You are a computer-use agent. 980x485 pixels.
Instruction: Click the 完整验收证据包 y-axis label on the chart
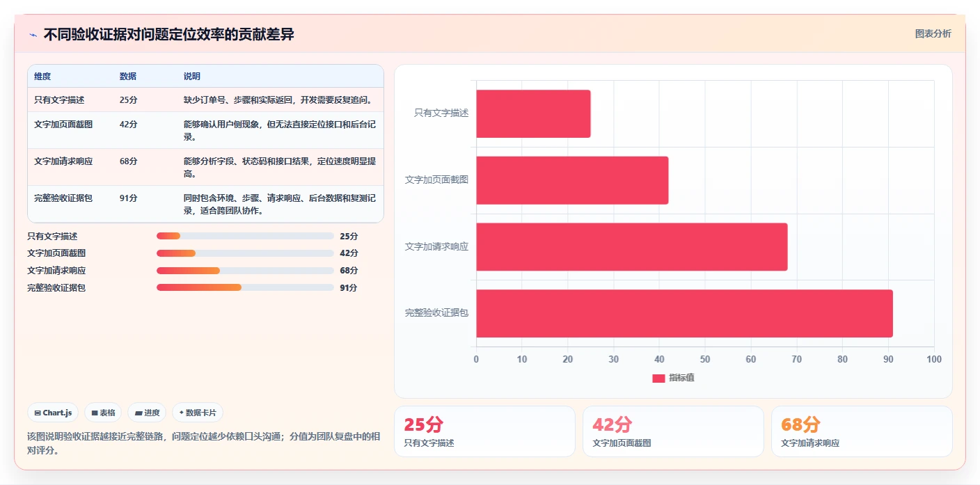437,313
